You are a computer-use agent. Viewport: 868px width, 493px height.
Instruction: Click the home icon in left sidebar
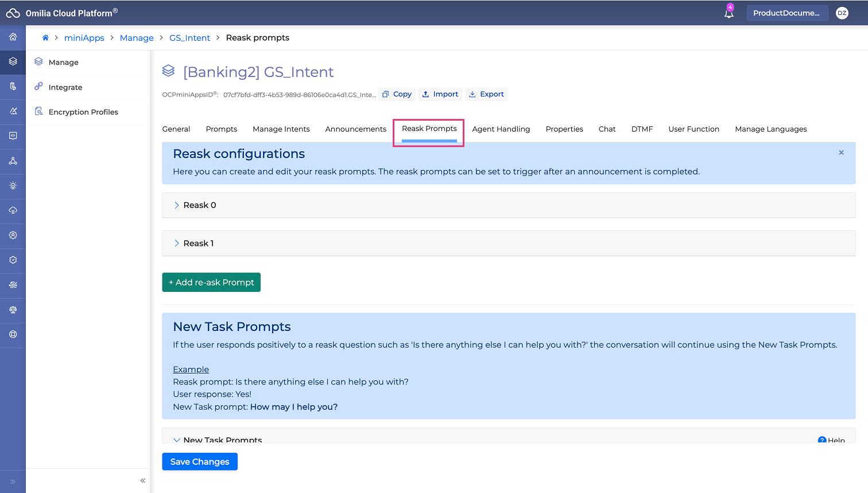coord(13,37)
